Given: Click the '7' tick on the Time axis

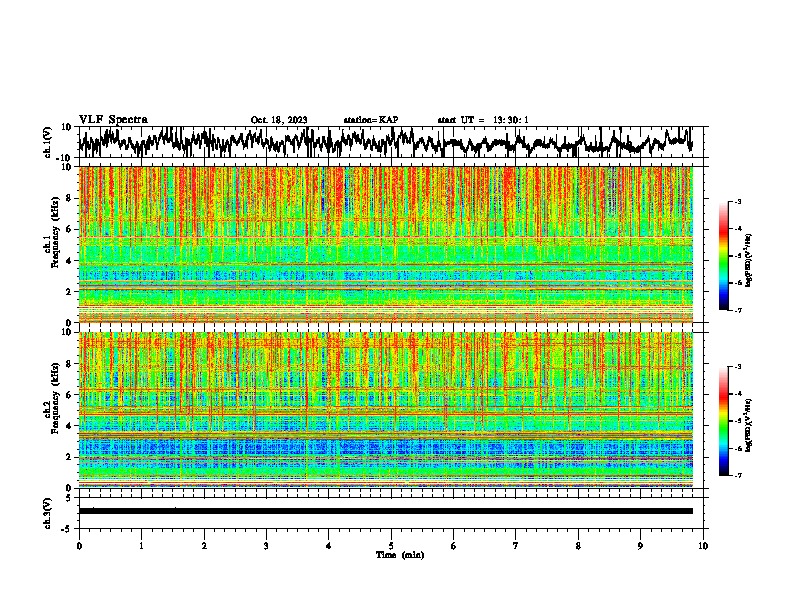Looking at the screenshot, I should click(516, 546).
